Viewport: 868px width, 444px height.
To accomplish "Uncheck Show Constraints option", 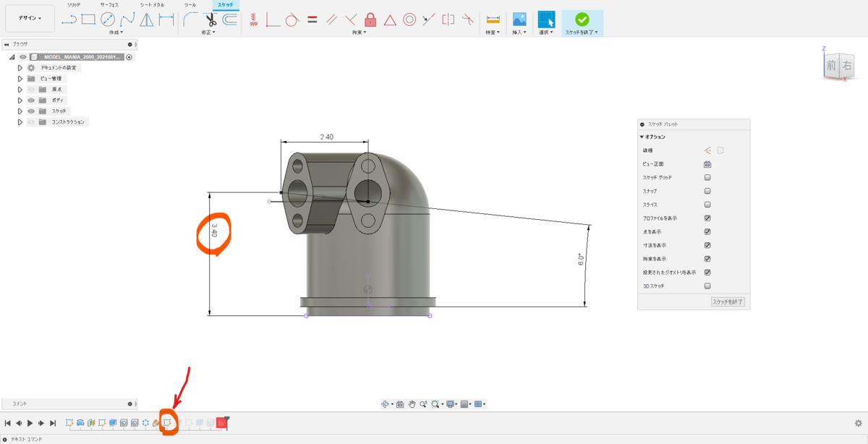I will pyautogui.click(x=707, y=258).
